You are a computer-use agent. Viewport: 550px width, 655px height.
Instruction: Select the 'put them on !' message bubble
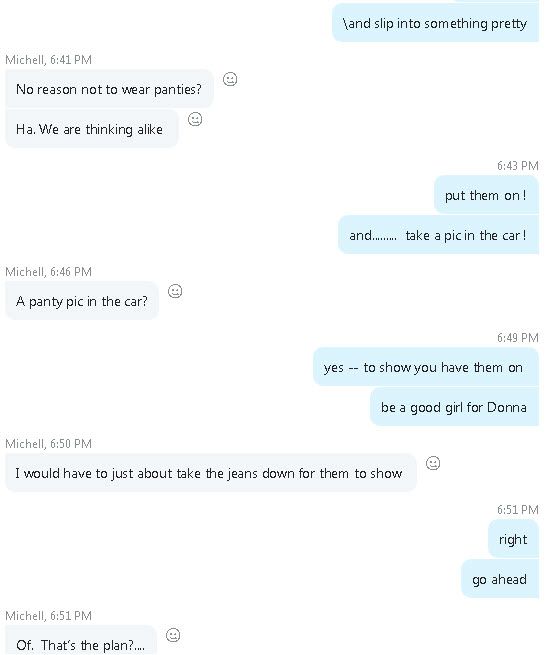486,195
